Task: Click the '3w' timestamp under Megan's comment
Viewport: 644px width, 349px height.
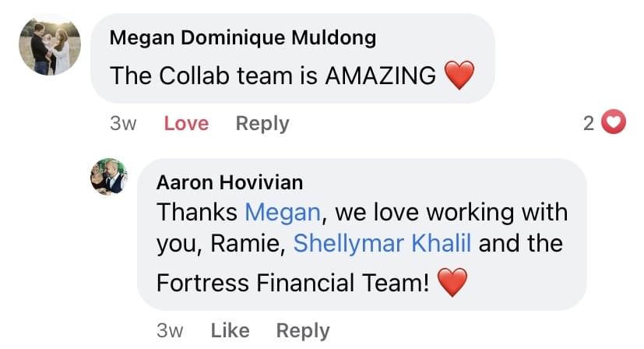Action: [x=124, y=123]
